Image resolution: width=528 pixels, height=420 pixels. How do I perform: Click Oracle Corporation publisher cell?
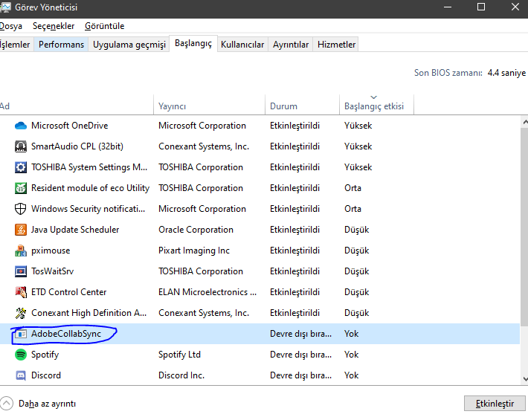pyautogui.click(x=196, y=230)
